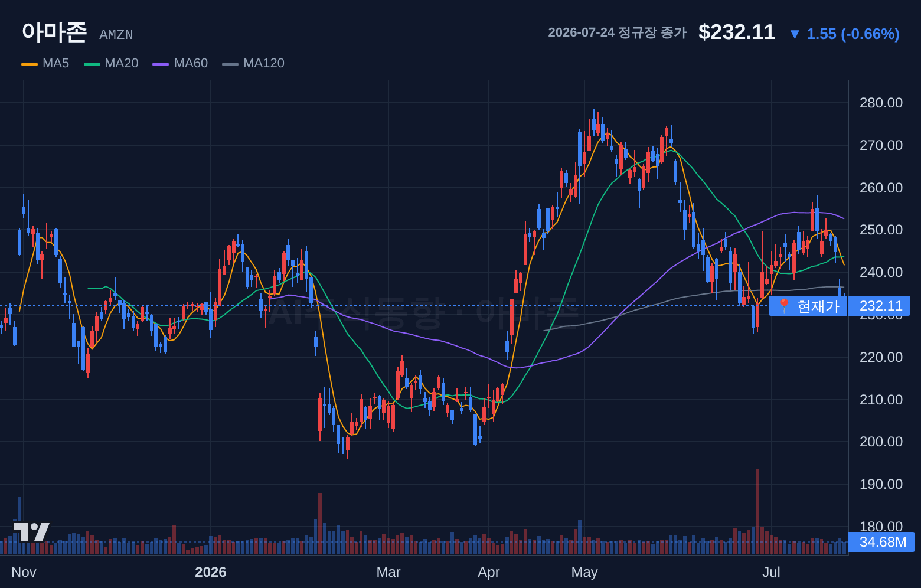Screen dimensions: 921x588
Task: Click the Nov time axis label
Action: point(24,572)
